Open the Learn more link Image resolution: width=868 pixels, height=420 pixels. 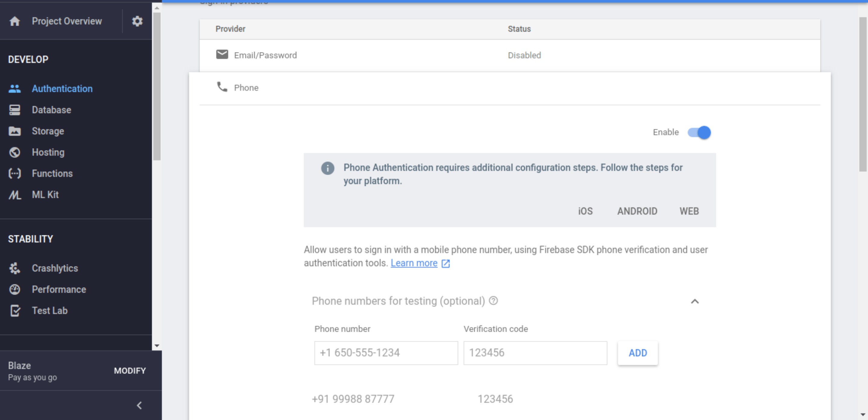[x=414, y=263]
